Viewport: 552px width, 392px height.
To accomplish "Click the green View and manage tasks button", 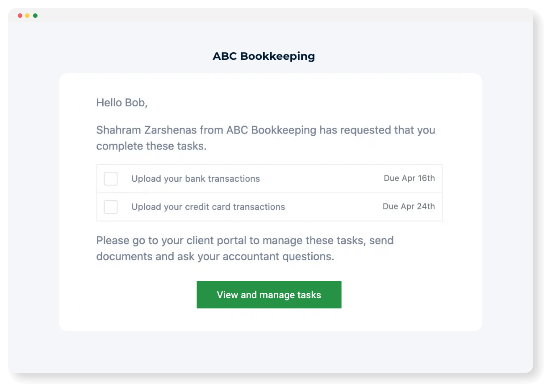I will (x=269, y=295).
